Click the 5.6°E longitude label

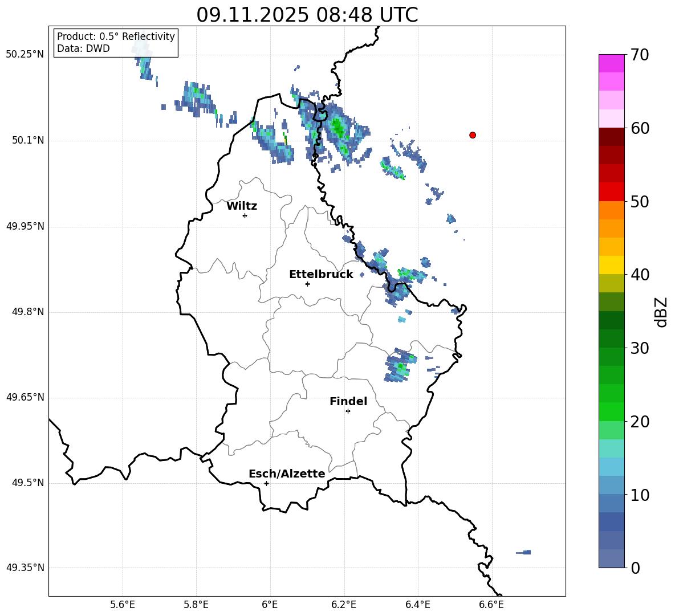click(x=123, y=605)
